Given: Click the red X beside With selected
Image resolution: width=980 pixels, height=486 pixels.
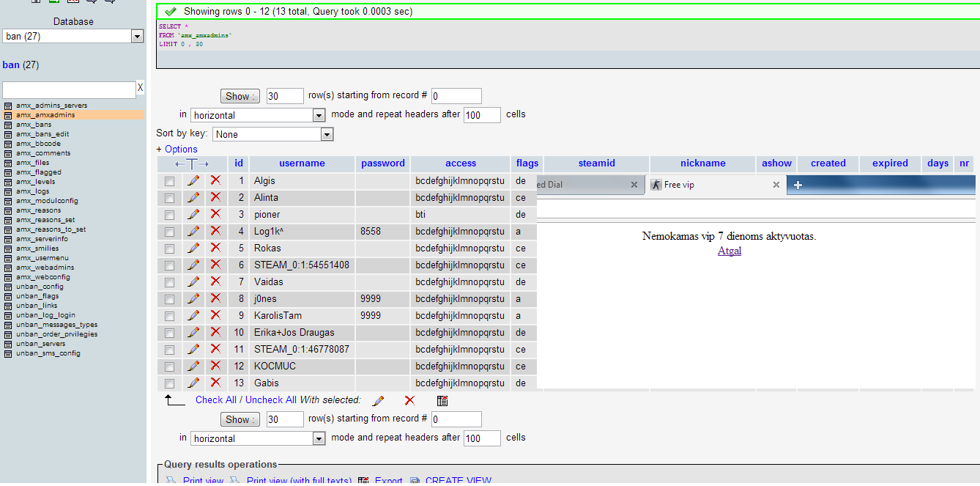Looking at the screenshot, I should click(409, 400).
